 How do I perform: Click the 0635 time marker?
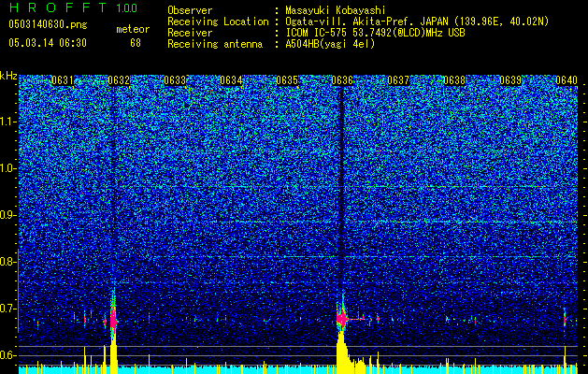[x=287, y=80]
